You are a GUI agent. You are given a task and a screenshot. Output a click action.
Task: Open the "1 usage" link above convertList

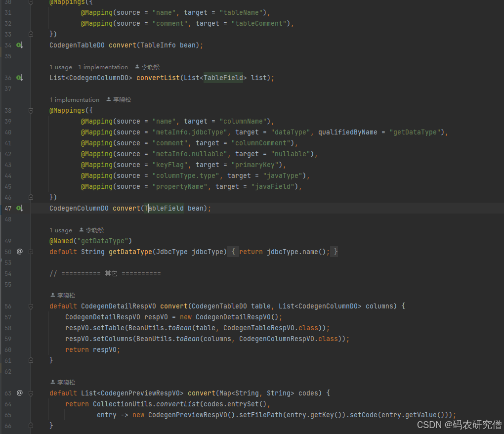(60, 67)
